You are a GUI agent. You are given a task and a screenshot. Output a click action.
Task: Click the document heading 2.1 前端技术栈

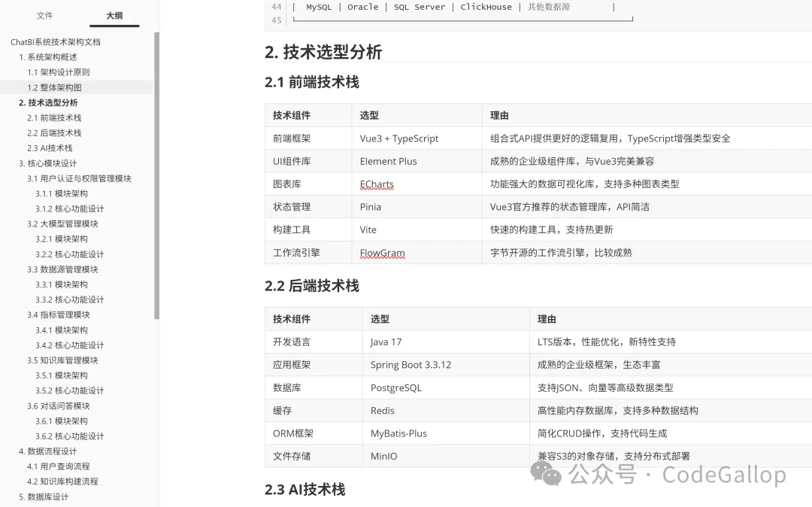click(312, 82)
